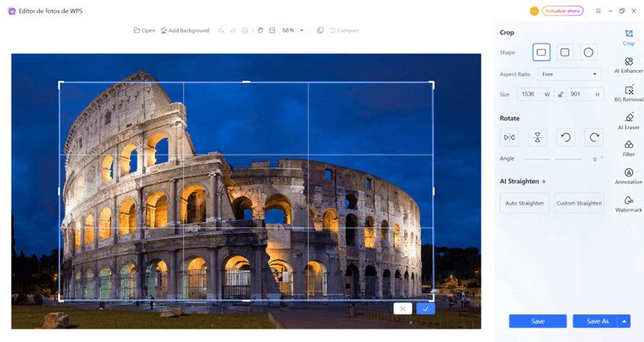The image size is (644, 342).
Task: Open the BG Removal tool
Action: tap(629, 93)
